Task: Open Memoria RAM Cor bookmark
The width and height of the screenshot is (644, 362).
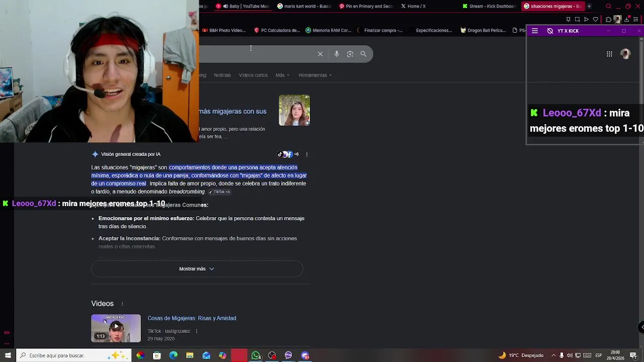Action: pos(329,31)
